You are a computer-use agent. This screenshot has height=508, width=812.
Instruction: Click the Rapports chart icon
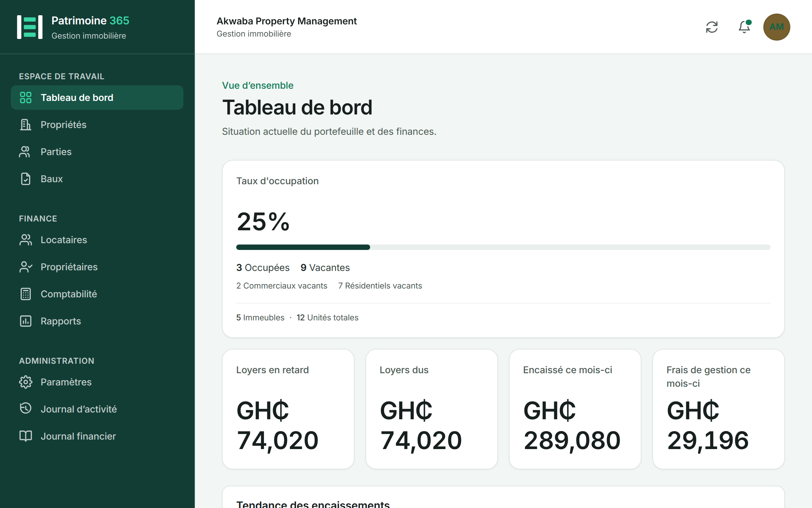26,321
